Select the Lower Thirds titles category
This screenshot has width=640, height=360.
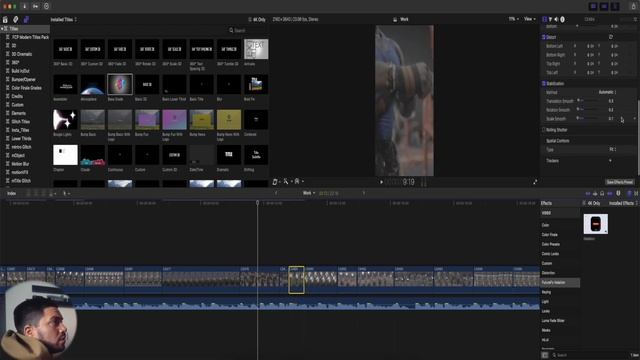point(21,138)
